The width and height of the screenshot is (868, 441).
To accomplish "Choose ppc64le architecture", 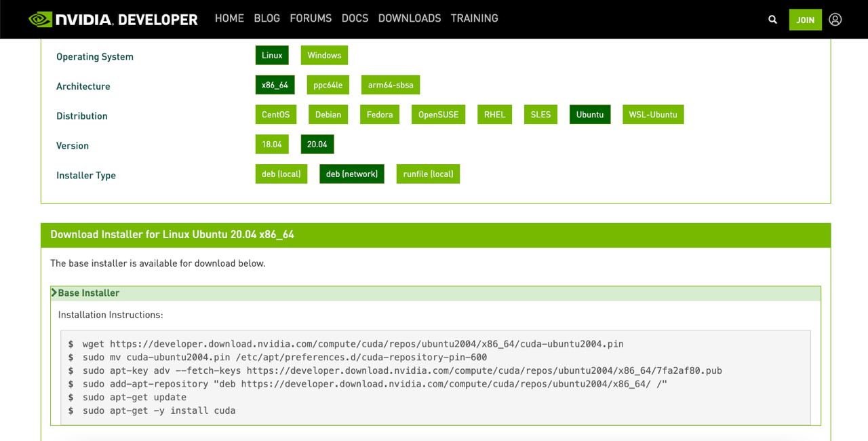I will pyautogui.click(x=328, y=85).
